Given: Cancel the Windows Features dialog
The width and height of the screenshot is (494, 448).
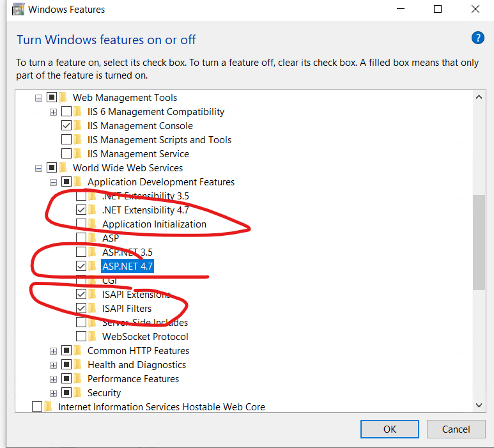Looking at the screenshot, I should 456,429.
